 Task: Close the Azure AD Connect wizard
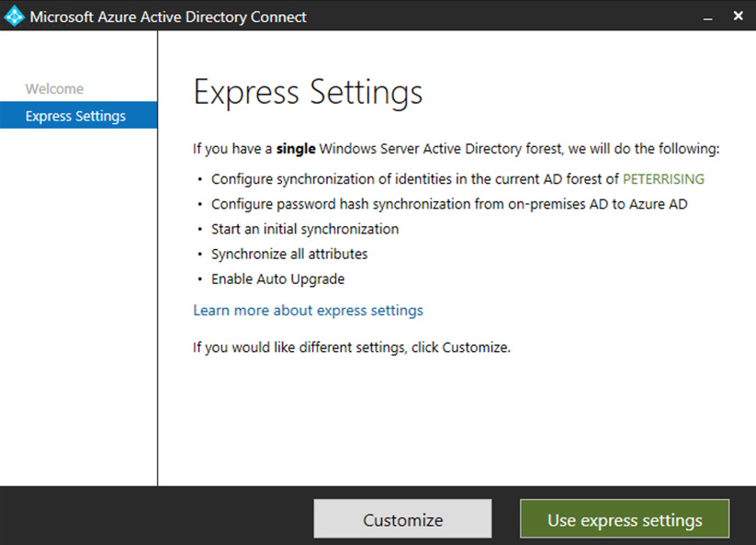point(738,17)
